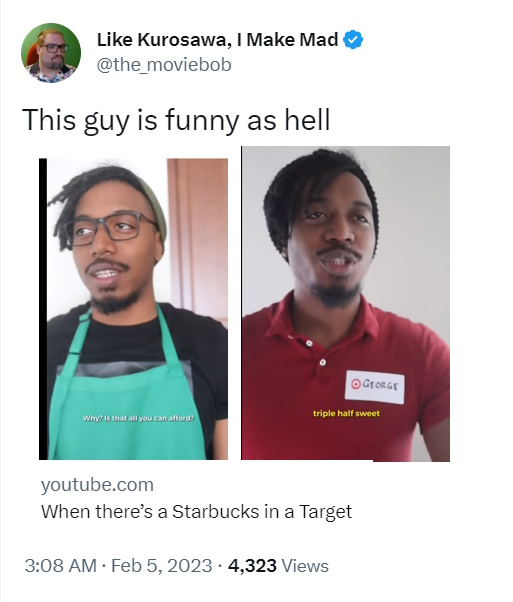Click the red polo shirt collar buttons

[316, 352]
